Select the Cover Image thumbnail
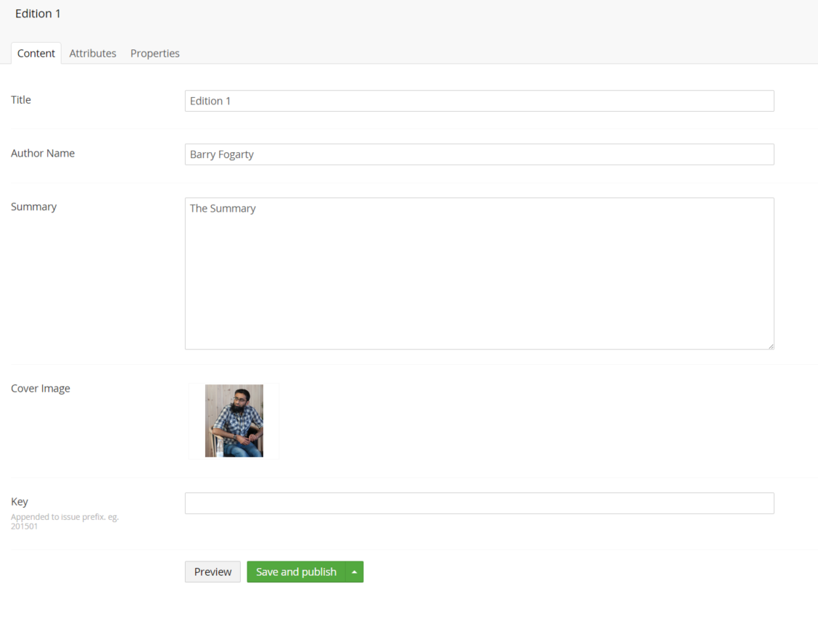The width and height of the screenshot is (818, 644). pos(234,421)
